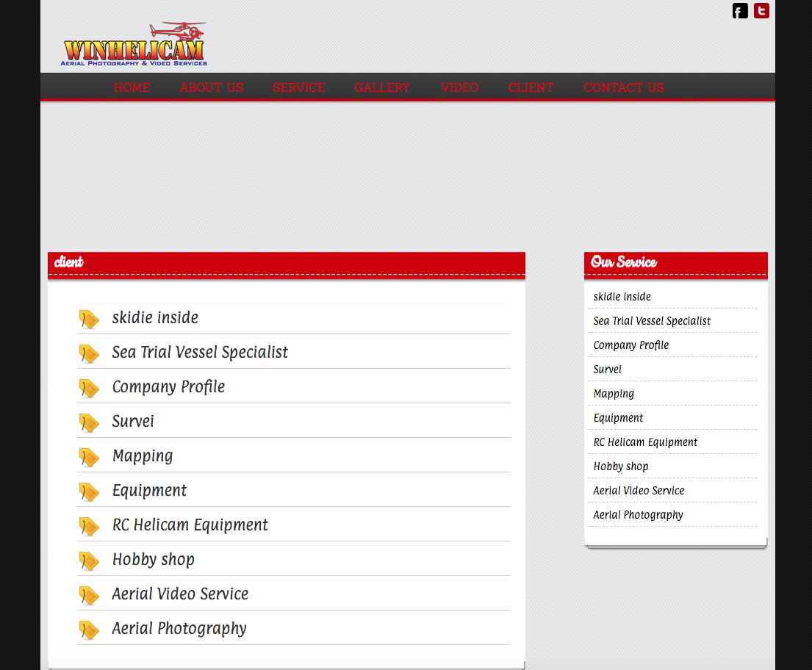Choose Equipment in the Our Service sidebar

point(618,418)
